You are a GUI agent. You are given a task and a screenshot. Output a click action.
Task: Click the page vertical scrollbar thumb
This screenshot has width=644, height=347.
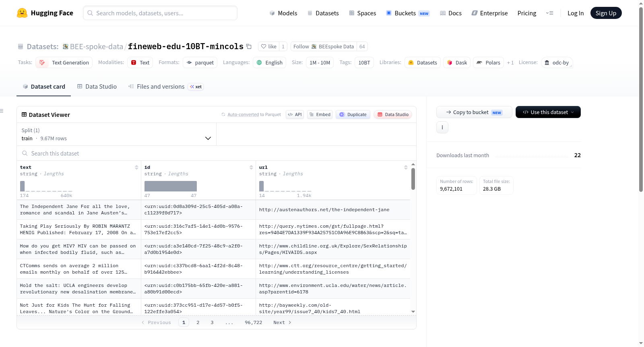pos(641,99)
